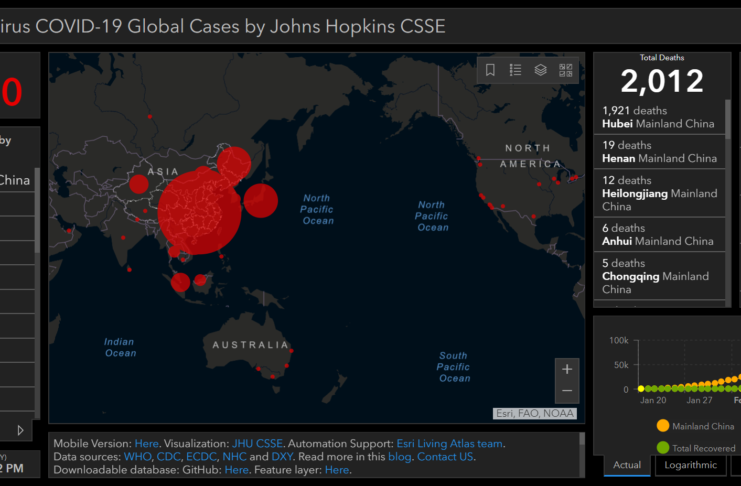Open the Basemap Gallery grid icon
Viewport: 741px width, 486px height.
coord(566,70)
